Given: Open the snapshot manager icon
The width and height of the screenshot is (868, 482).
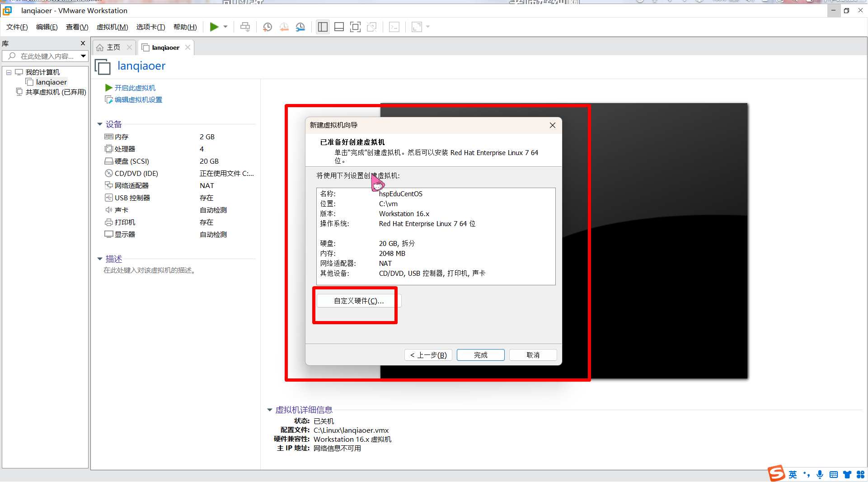Looking at the screenshot, I should click(300, 27).
